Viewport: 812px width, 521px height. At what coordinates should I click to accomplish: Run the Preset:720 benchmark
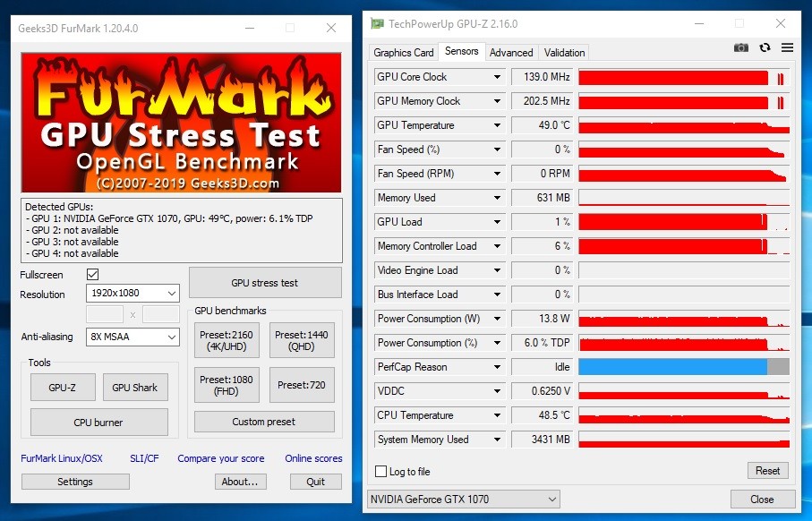302,385
